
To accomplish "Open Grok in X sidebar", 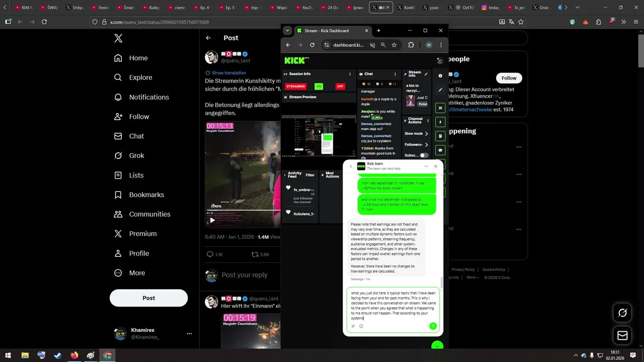I will pyautogui.click(x=129, y=155).
